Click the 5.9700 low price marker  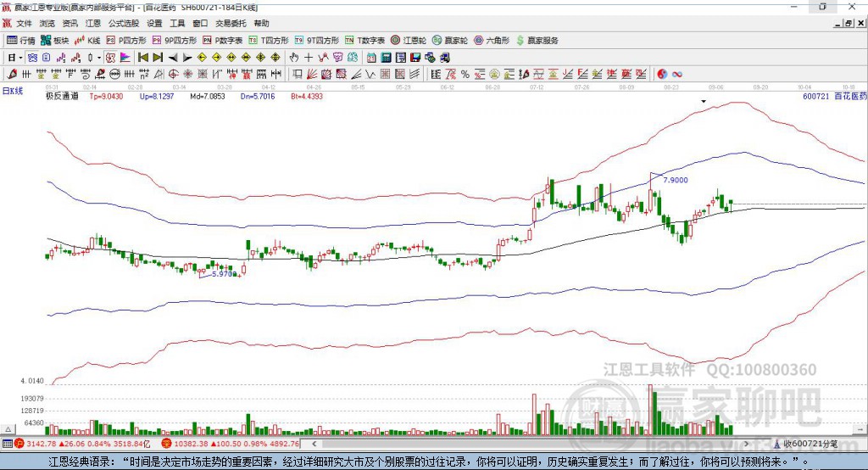pyautogui.click(x=225, y=274)
